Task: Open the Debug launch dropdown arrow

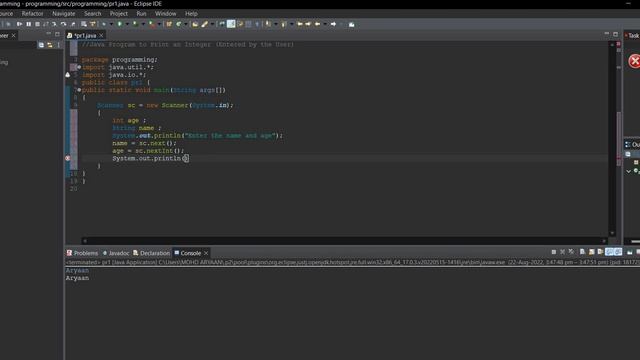Action: pos(111,24)
